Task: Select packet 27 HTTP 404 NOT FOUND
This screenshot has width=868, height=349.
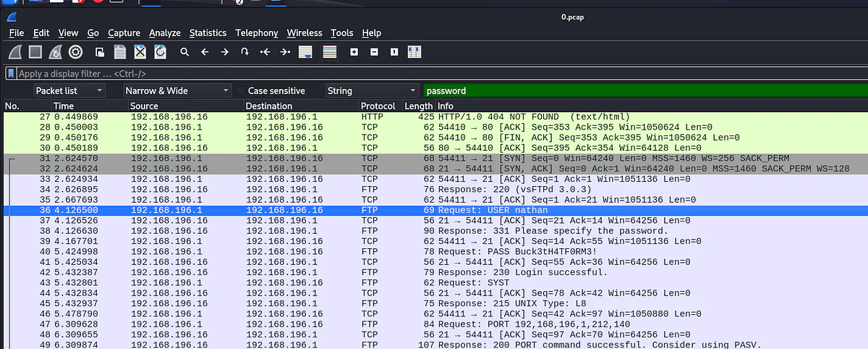Action: pos(434,117)
